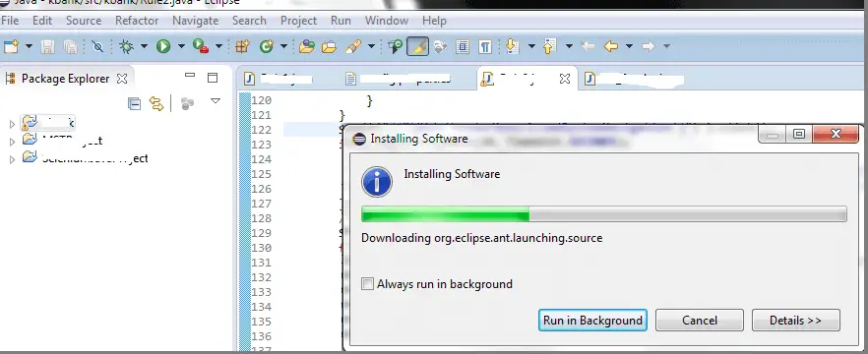868x354 pixels.
Task: Click the Forward navigation arrow icon
Action: pyautogui.click(x=649, y=46)
